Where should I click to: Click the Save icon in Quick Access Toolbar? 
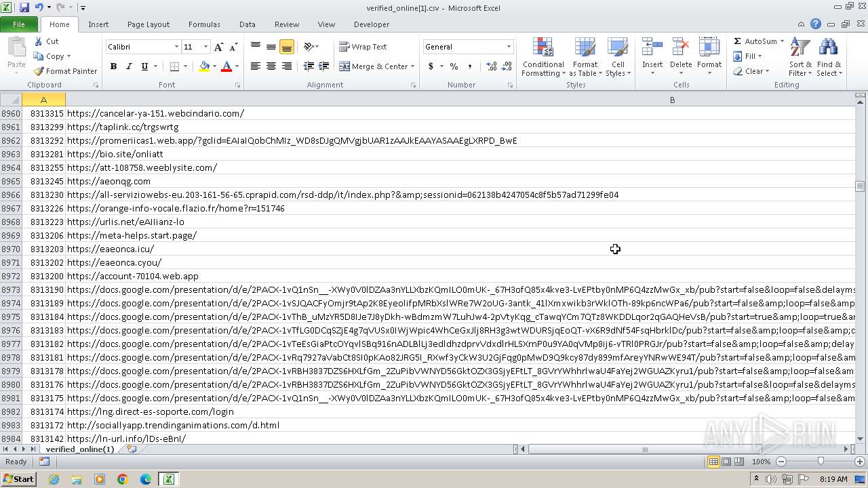click(x=24, y=7)
